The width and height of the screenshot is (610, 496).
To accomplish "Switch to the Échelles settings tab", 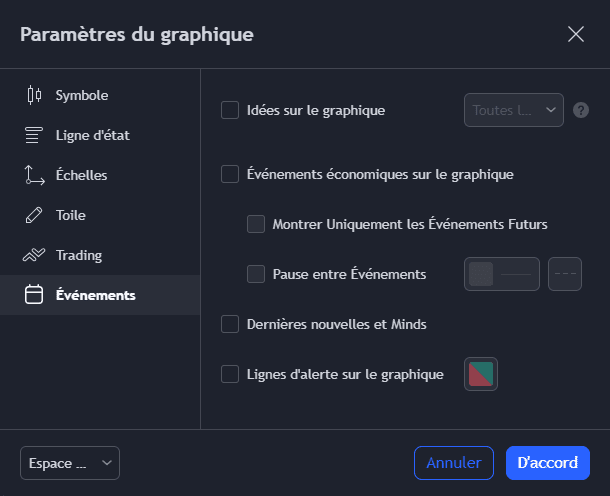I will pyautogui.click(x=82, y=175).
